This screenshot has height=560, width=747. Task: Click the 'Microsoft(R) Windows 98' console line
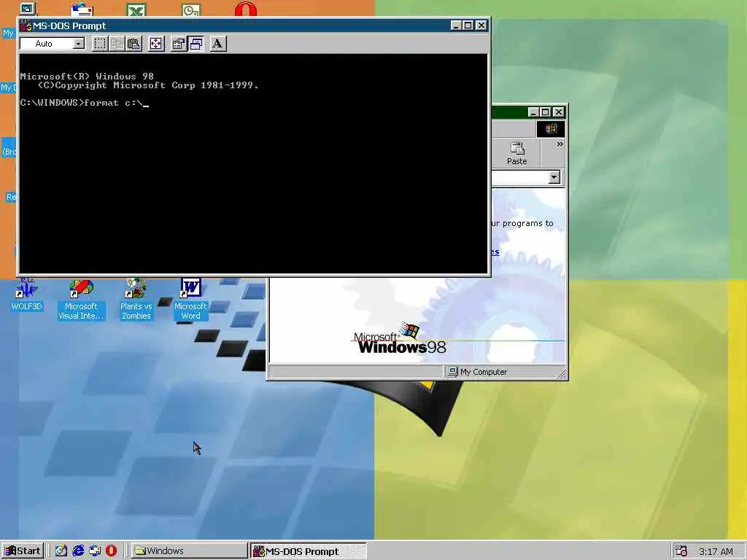(87, 76)
